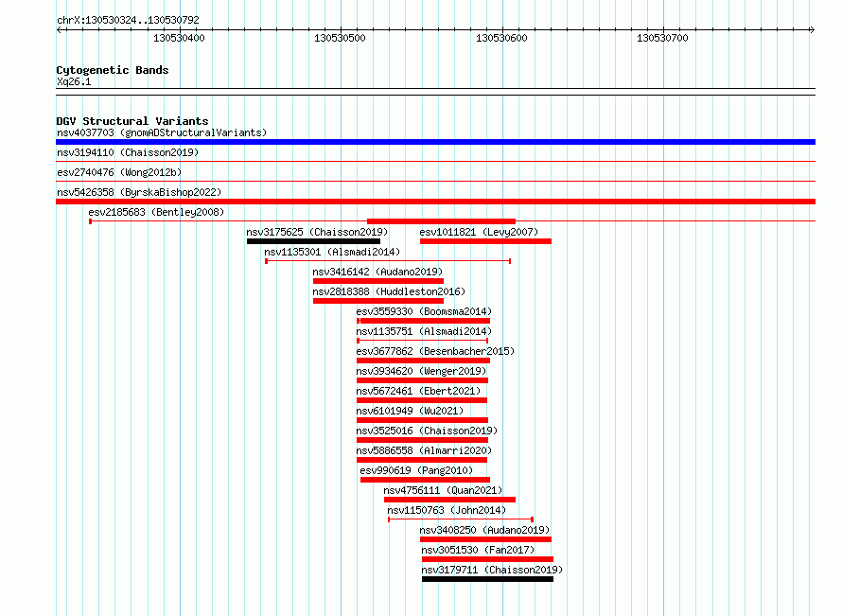This screenshot has height=616, width=842.
Task: Click the chrX:130530324..130530792 coordinates text
Action: point(128,20)
